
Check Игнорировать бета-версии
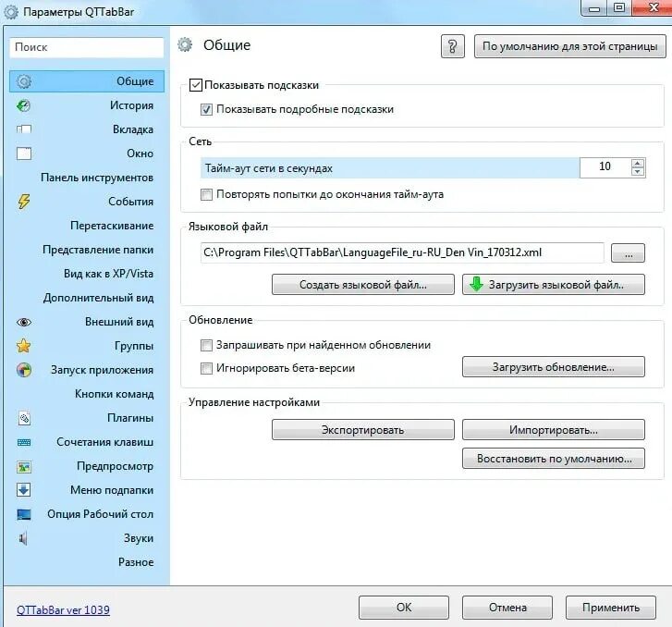(206, 368)
